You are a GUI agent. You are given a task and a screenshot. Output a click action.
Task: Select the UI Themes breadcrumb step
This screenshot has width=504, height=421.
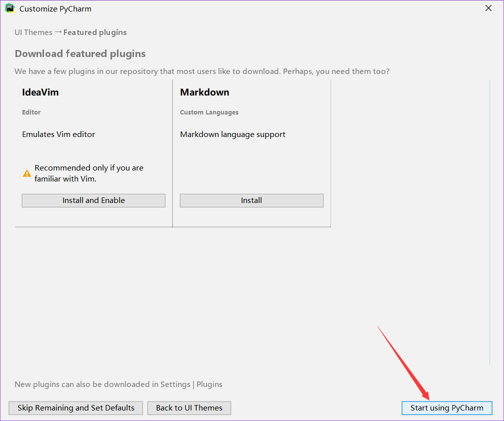click(33, 32)
